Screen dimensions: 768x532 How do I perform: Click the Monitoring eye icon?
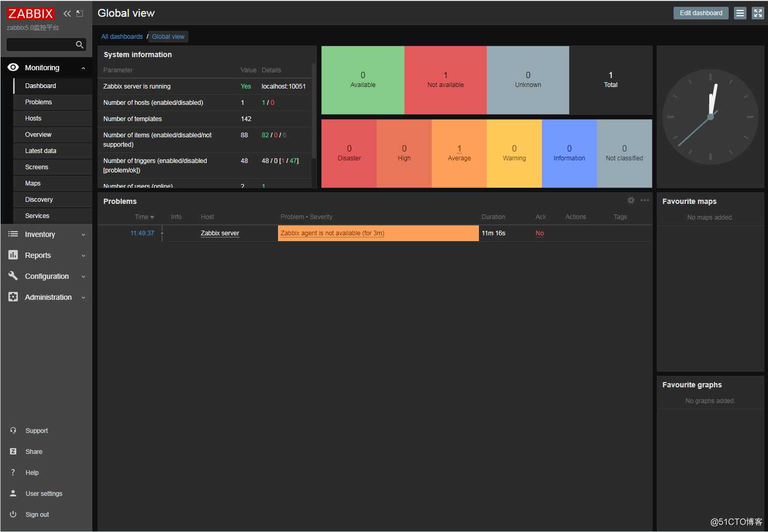coord(13,67)
